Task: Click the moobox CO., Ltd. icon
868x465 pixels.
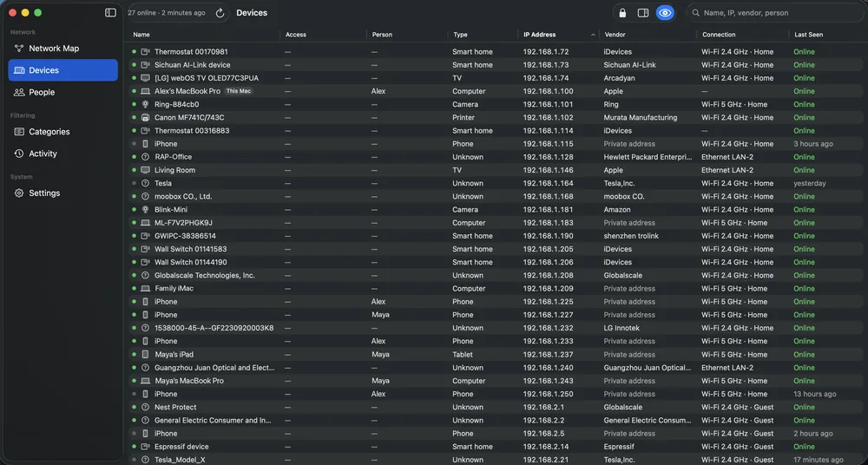Action: tap(146, 197)
